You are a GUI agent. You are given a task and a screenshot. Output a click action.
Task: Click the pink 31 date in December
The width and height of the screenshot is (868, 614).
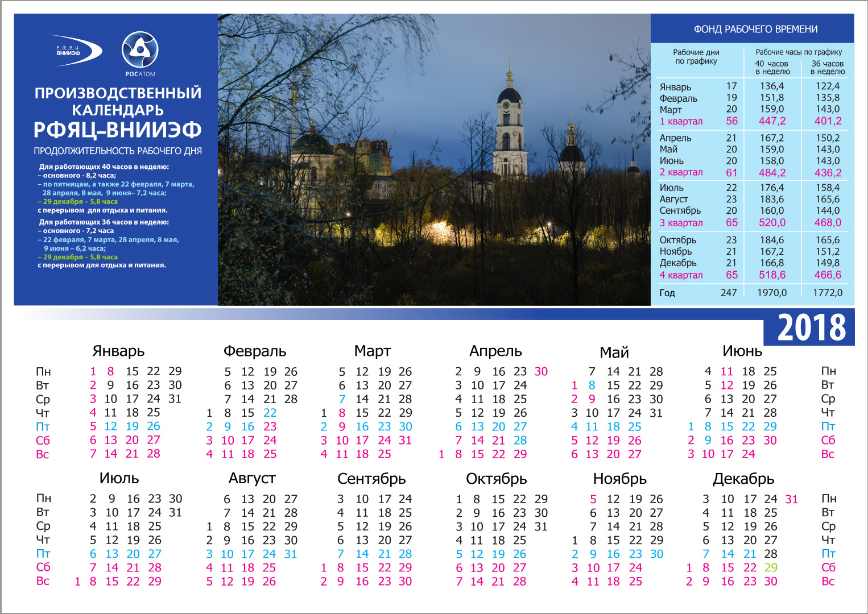(791, 499)
